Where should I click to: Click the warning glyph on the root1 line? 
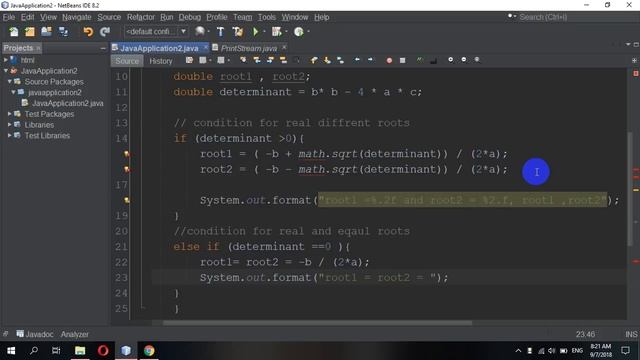click(x=127, y=154)
